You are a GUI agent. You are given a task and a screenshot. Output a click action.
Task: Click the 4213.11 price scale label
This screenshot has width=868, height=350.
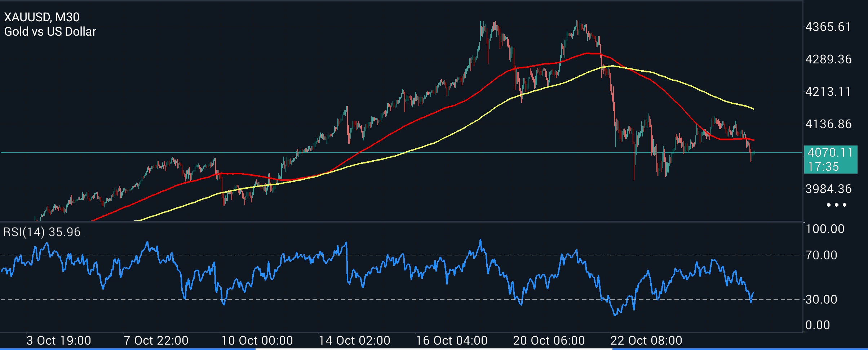(x=828, y=92)
